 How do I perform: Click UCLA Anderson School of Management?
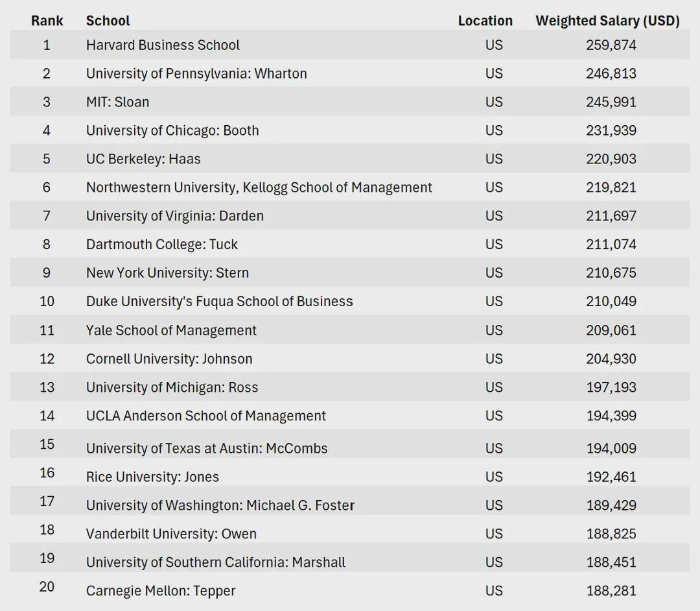(205, 416)
